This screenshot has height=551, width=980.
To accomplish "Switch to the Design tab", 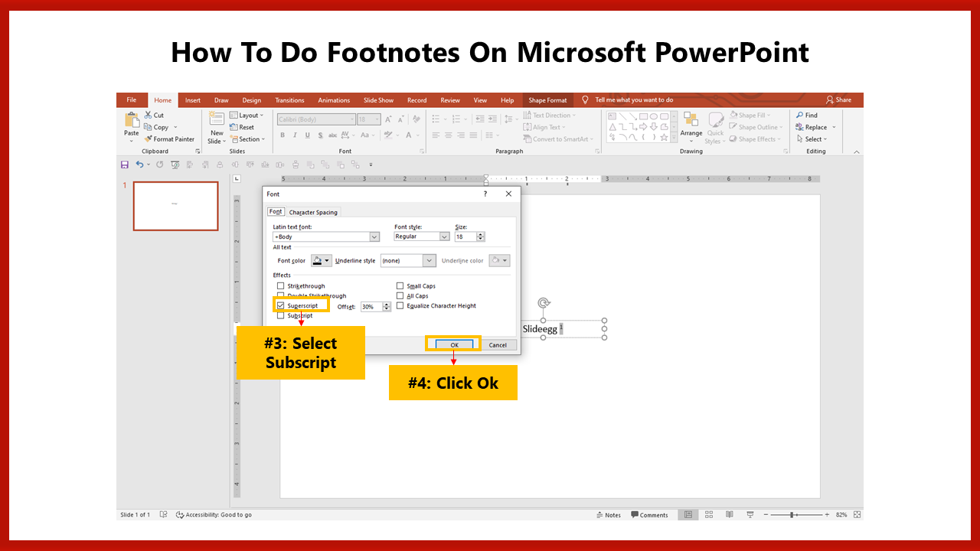I will point(251,100).
